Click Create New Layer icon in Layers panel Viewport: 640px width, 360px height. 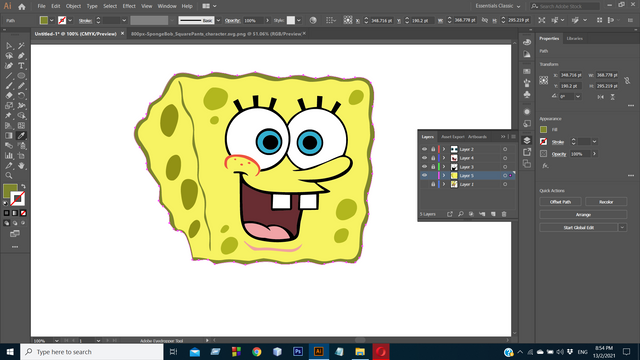click(x=493, y=214)
